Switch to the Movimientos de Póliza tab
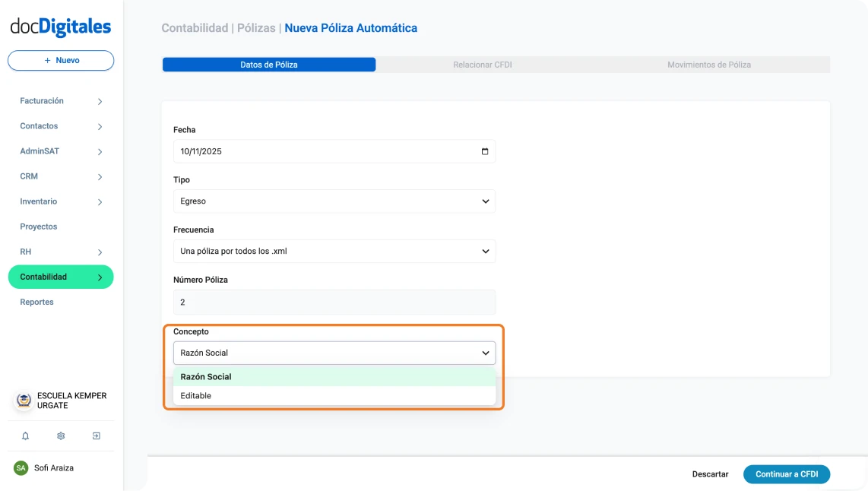The image size is (868, 491). tap(709, 65)
